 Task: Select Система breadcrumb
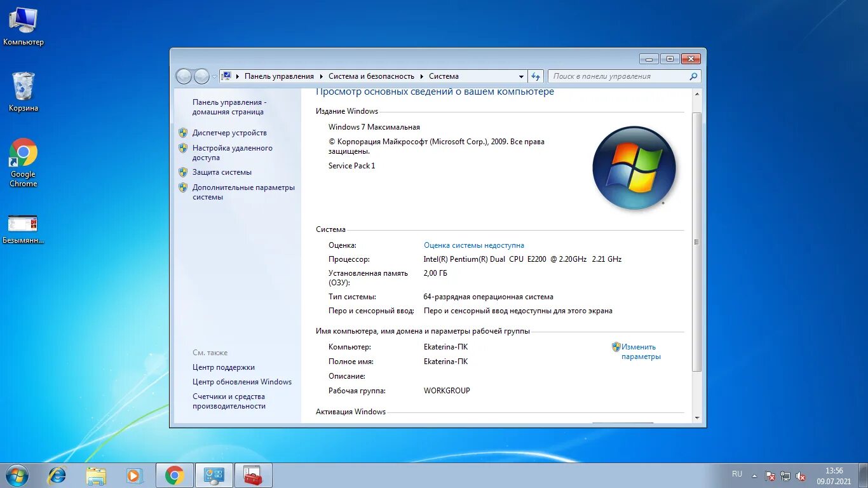click(444, 76)
